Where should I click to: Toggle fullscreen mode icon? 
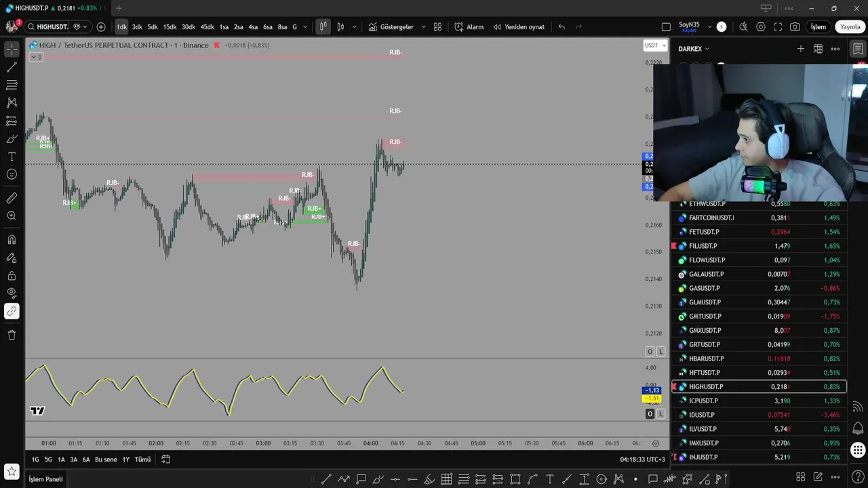778,27
